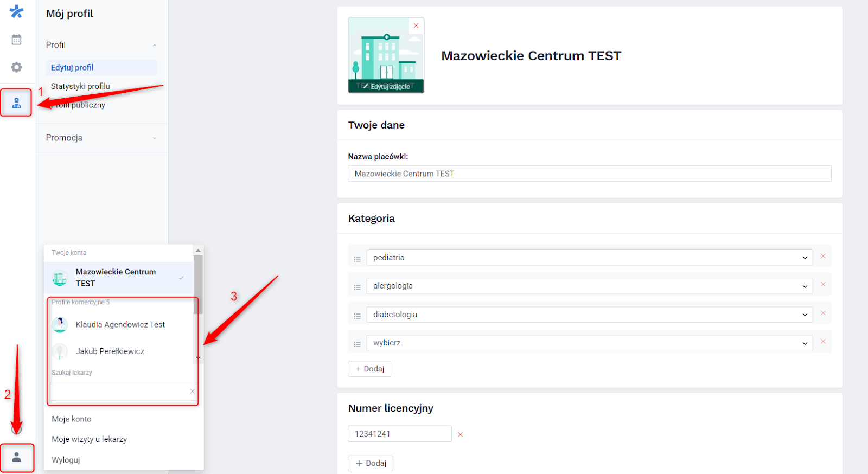
Task: Open the user account icon at bottom
Action: (17, 457)
